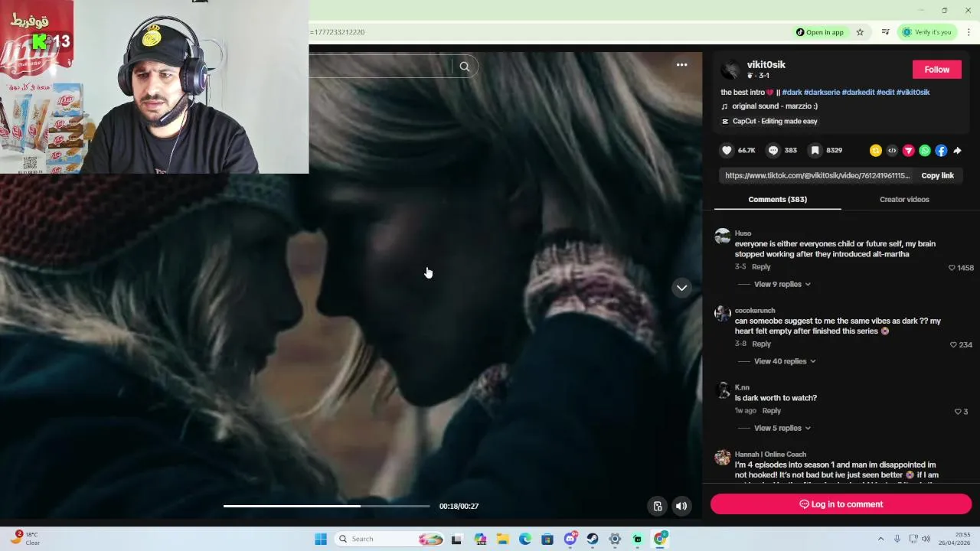The image size is (980, 551).
Task: Open comments via the speech bubble icon
Action: (773, 151)
